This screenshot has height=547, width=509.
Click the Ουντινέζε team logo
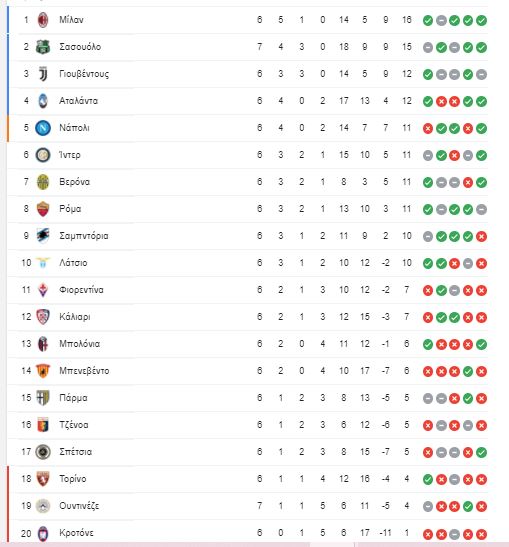point(43,506)
